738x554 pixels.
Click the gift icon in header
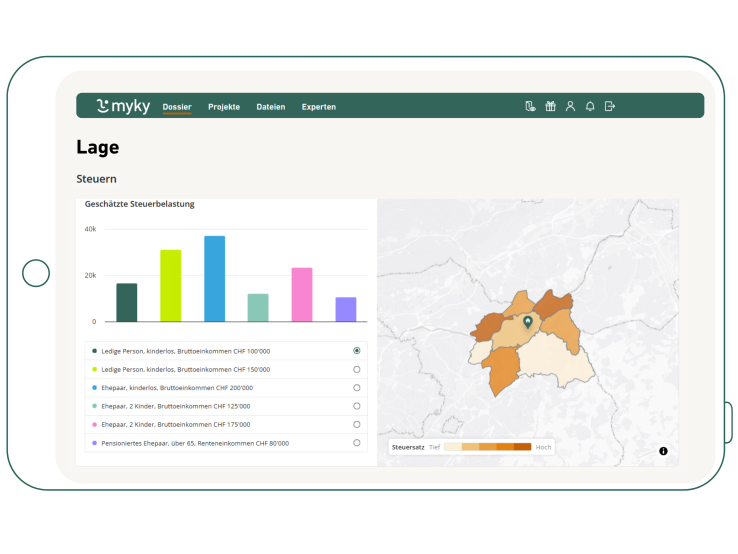pos(550,106)
